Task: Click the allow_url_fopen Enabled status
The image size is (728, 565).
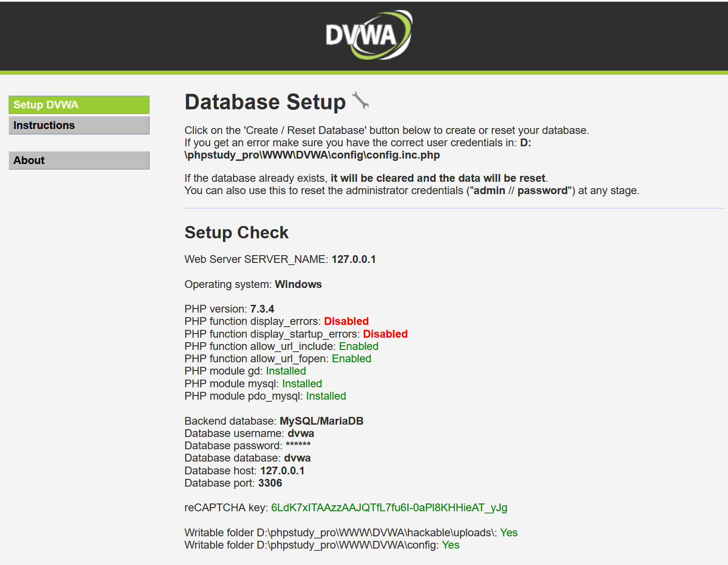Action: point(351,359)
